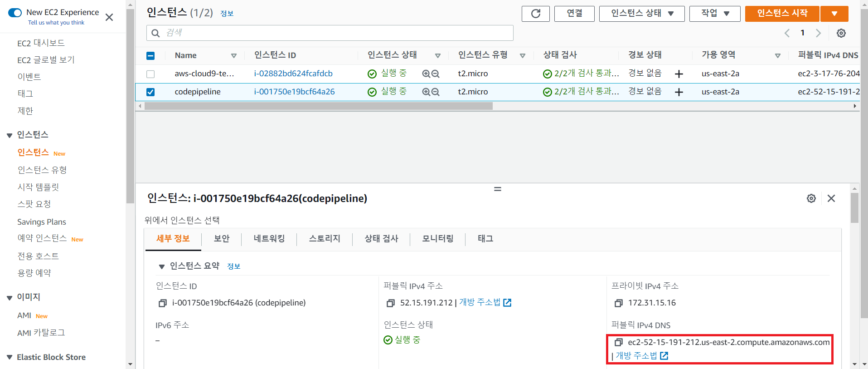Image resolution: width=868 pixels, height=369 pixels.
Task: Open instance i-02882bd624fcafdcb link
Action: pyautogui.click(x=293, y=74)
